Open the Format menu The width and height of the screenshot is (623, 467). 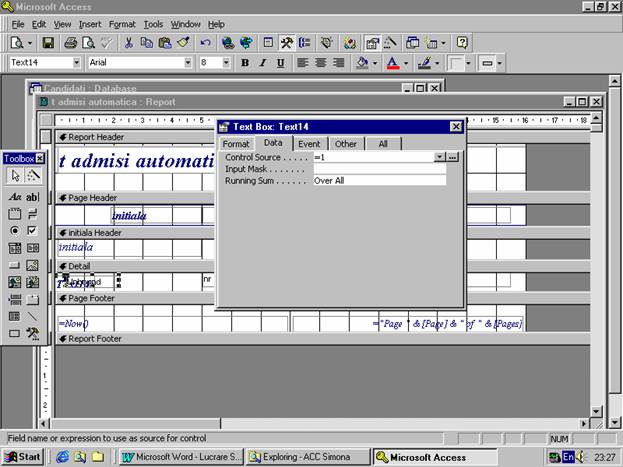coord(122,24)
